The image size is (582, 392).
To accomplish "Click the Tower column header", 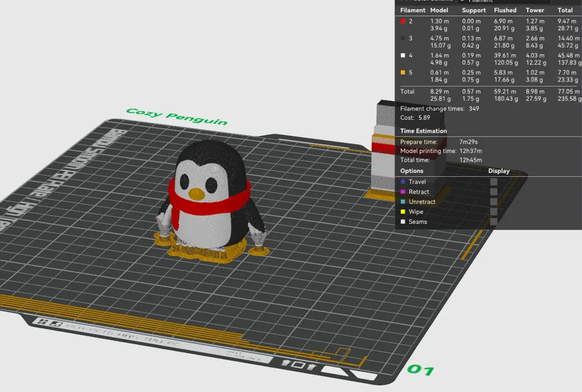I will pyautogui.click(x=535, y=10).
